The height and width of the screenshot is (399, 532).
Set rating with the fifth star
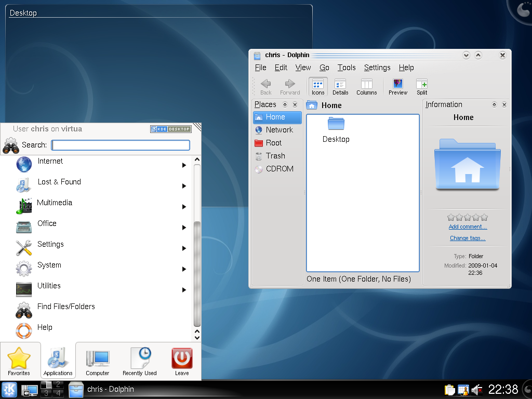[x=484, y=217]
